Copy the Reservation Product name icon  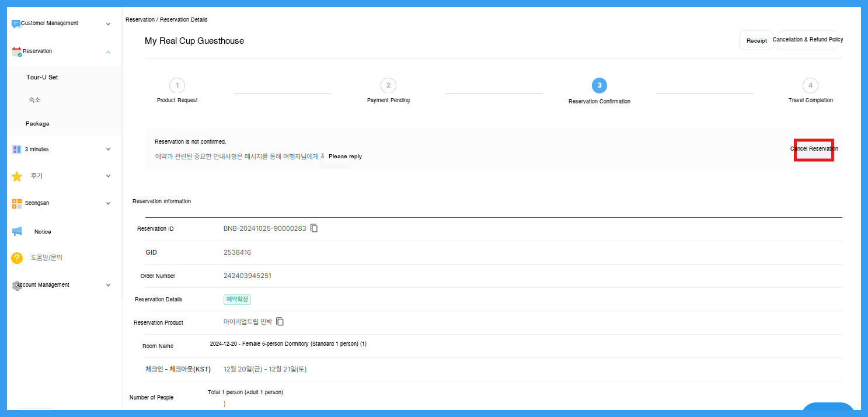tap(280, 322)
